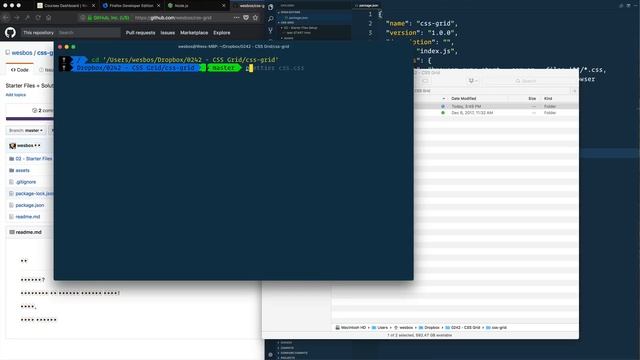
Task: Open Marketplace in GitHub header
Action: 194,33
